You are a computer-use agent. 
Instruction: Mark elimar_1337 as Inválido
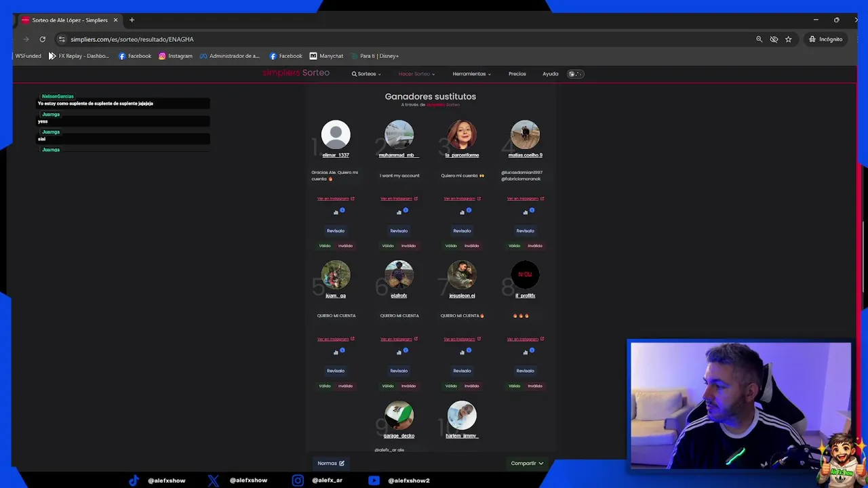click(345, 246)
